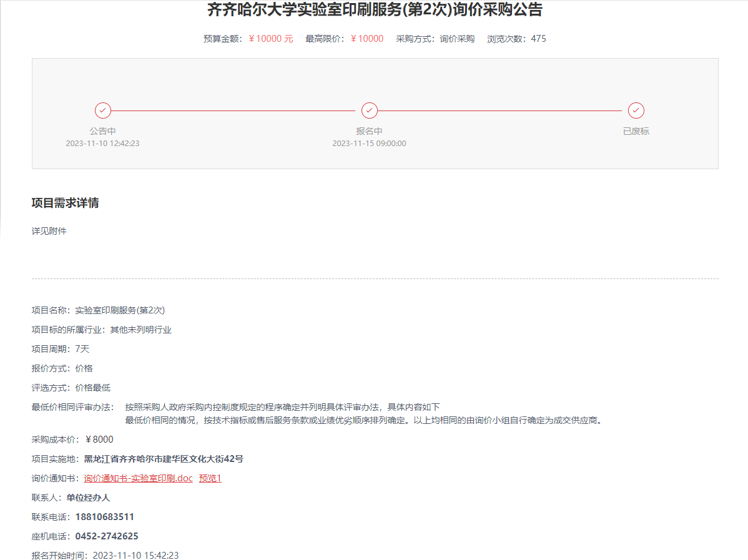Click the 公告中 stage label
The image size is (748, 560).
click(x=103, y=131)
